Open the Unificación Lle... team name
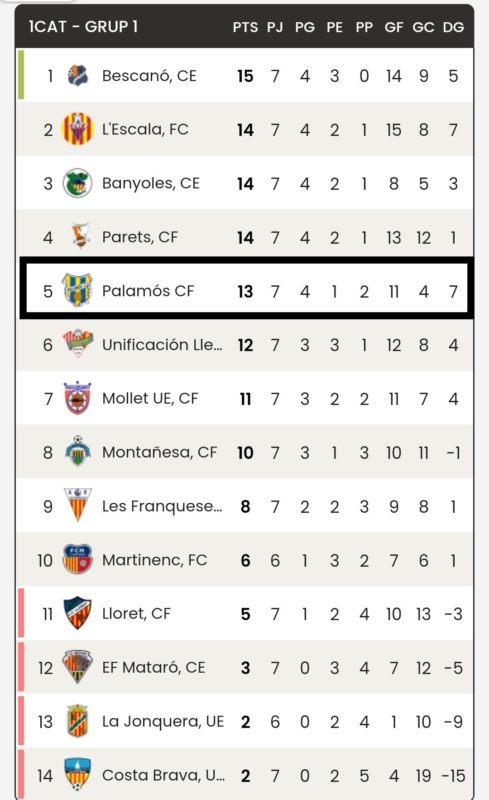Image resolution: width=489 pixels, height=800 pixels. point(162,344)
